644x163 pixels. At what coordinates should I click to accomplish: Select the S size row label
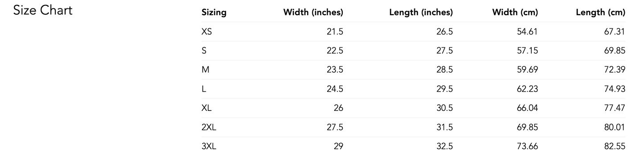click(x=204, y=51)
